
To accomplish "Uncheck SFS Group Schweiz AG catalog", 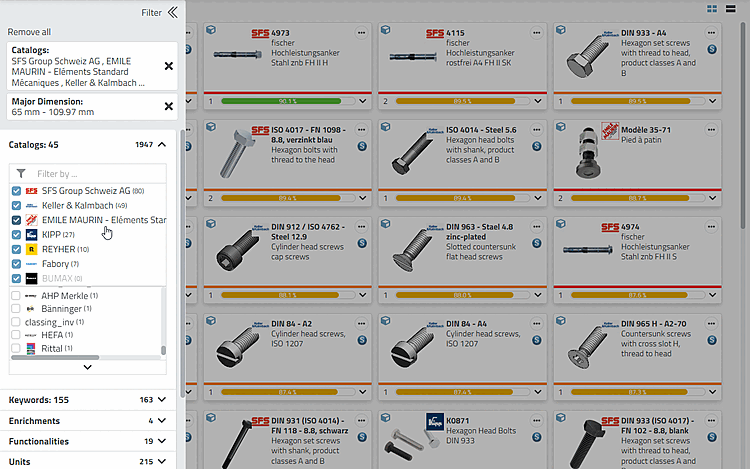I will (x=16, y=191).
